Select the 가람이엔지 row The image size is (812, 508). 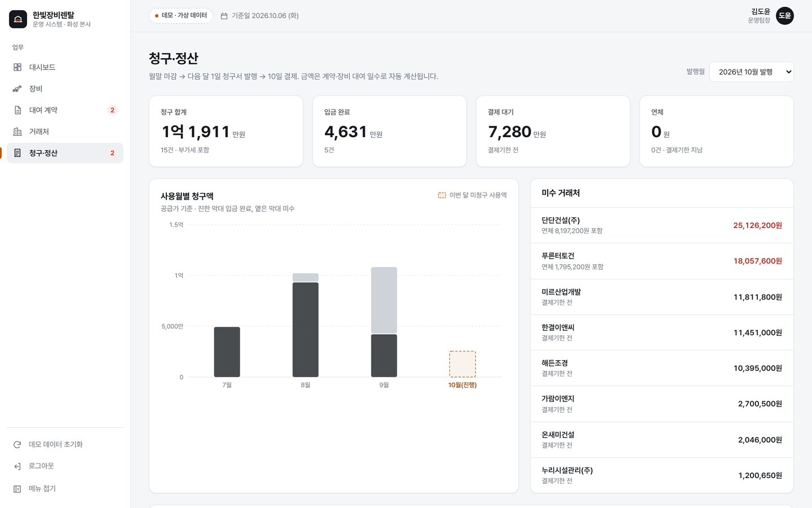662,404
